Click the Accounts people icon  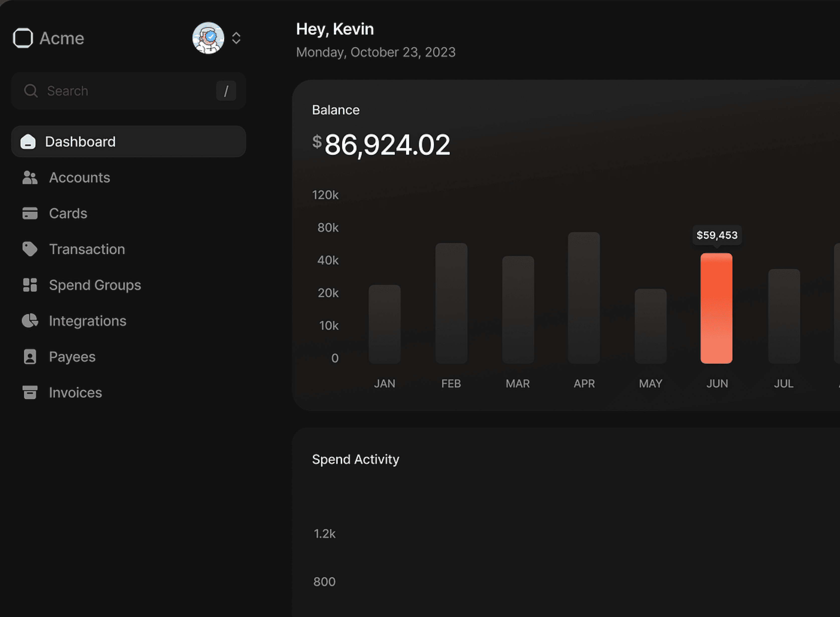click(x=30, y=178)
